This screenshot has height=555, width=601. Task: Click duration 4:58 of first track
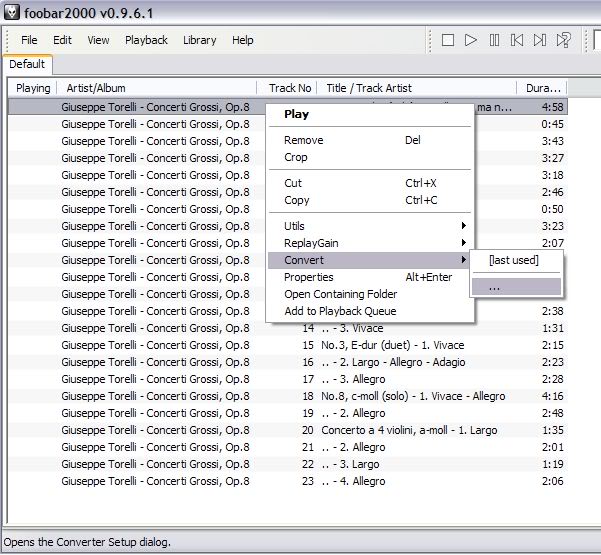[552, 107]
